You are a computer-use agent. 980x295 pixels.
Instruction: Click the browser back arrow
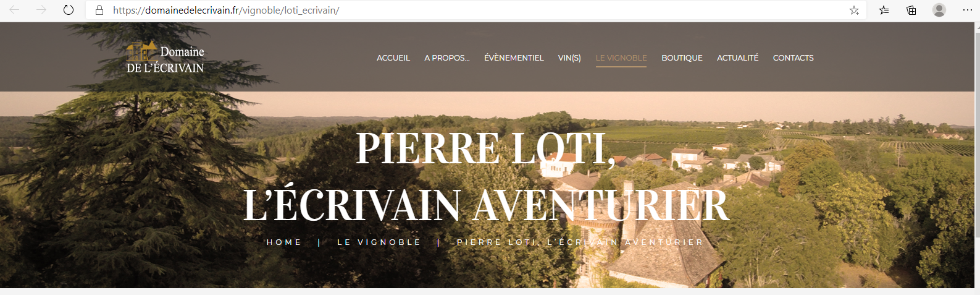tap(15, 10)
